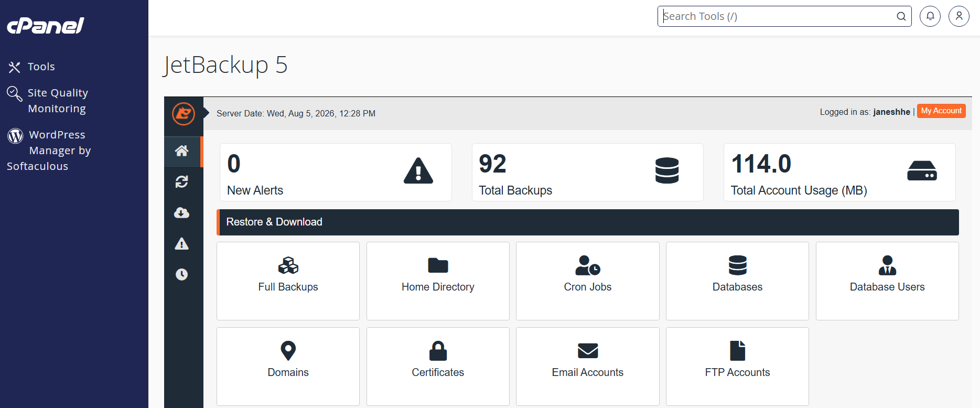Click the Domains map pin icon
Viewport: 980px width, 408px height.
288,351
